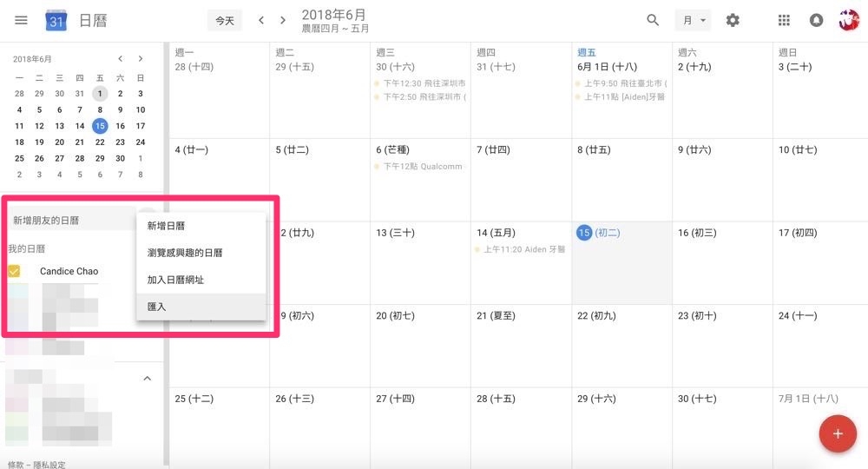Go to the previous month in main toolbar
Viewport: 868px width, 469px height.
tap(261, 20)
